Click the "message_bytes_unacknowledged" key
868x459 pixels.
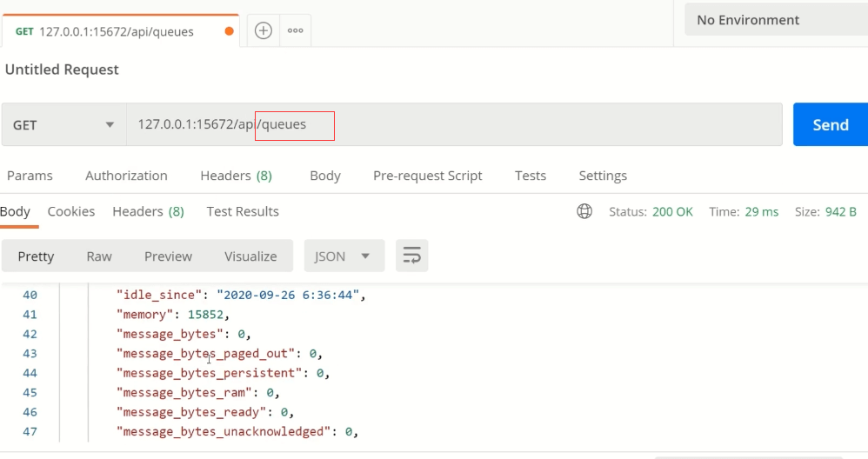(224, 431)
